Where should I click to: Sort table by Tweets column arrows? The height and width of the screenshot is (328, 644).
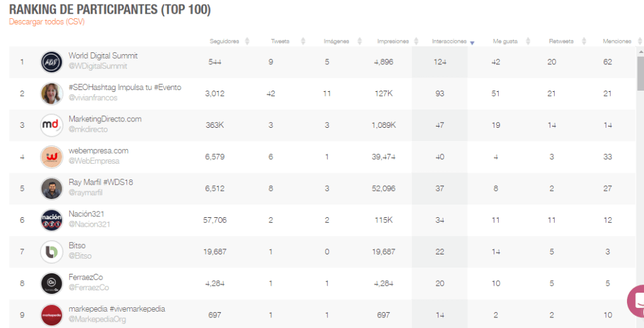(303, 41)
